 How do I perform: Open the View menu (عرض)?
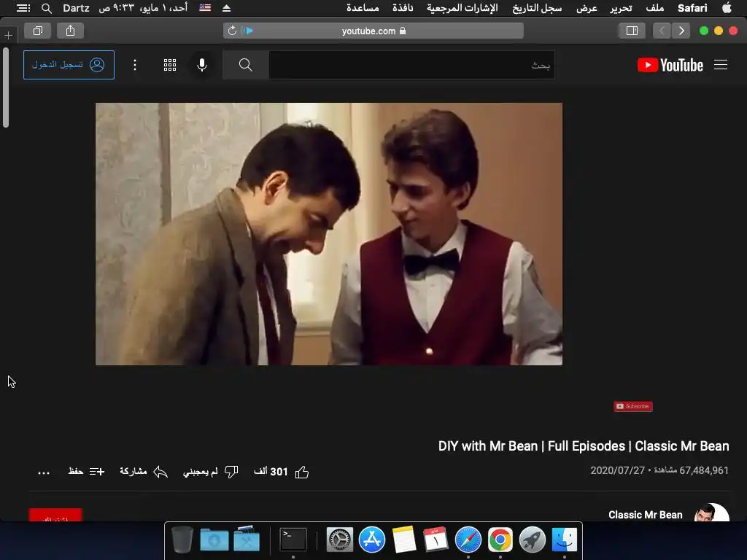tap(587, 7)
